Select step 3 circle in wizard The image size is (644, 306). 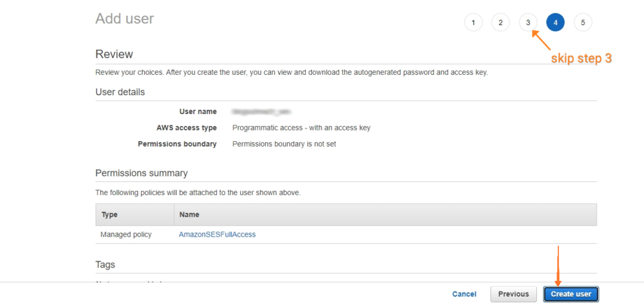528,23
